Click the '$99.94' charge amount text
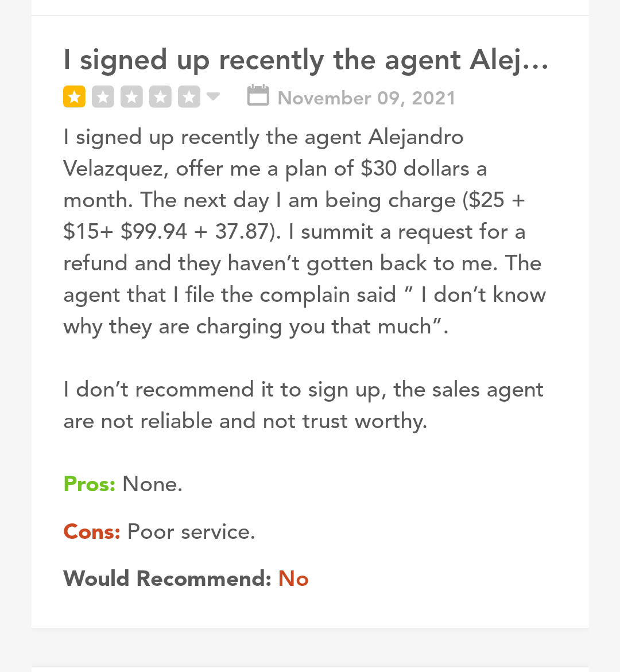The width and height of the screenshot is (620, 672). coord(154,232)
